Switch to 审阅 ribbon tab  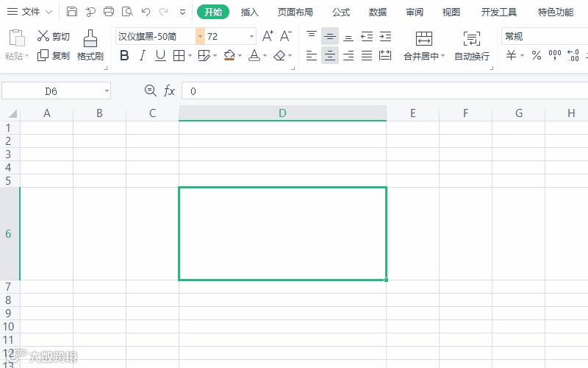pyautogui.click(x=415, y=12)
